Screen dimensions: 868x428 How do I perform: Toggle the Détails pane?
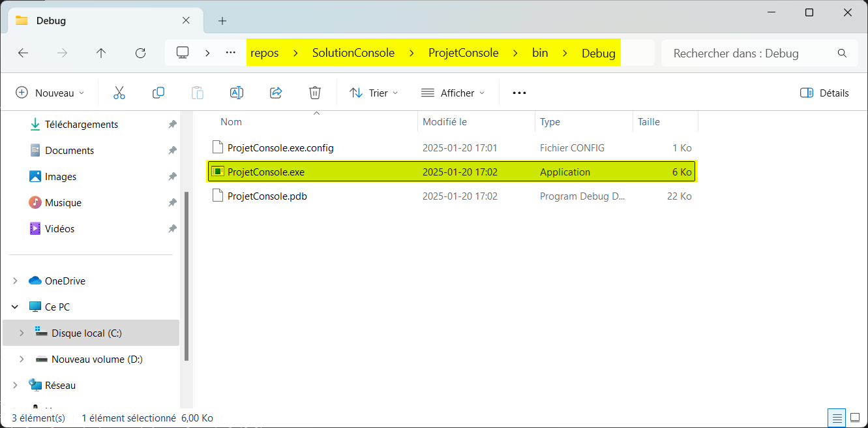click(824, 93)
